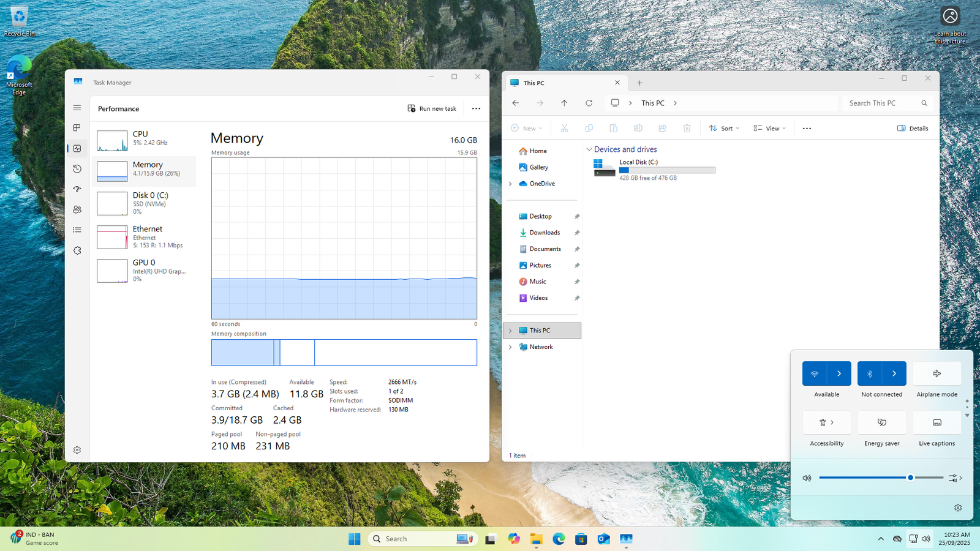Viewport: 980px width, 551px height.
Task: Open the Task Manager hamburger navigation menu
Action: (77, 108)
